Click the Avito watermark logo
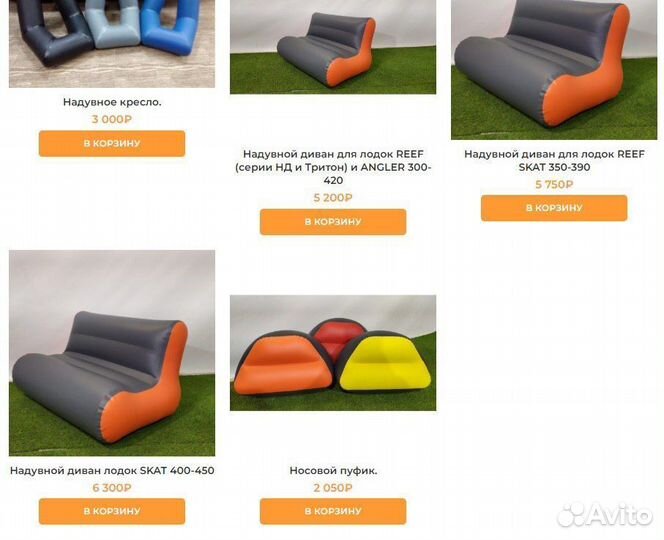Screen dimensions: 664x540 tap(605, 515)
